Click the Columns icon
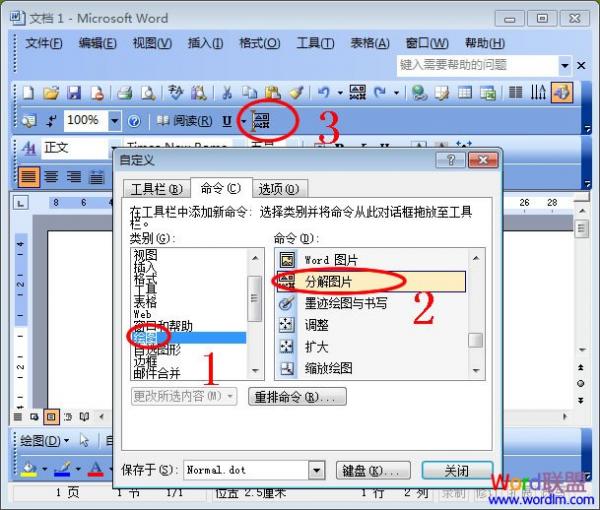The image size is (600, 510). 515,93
